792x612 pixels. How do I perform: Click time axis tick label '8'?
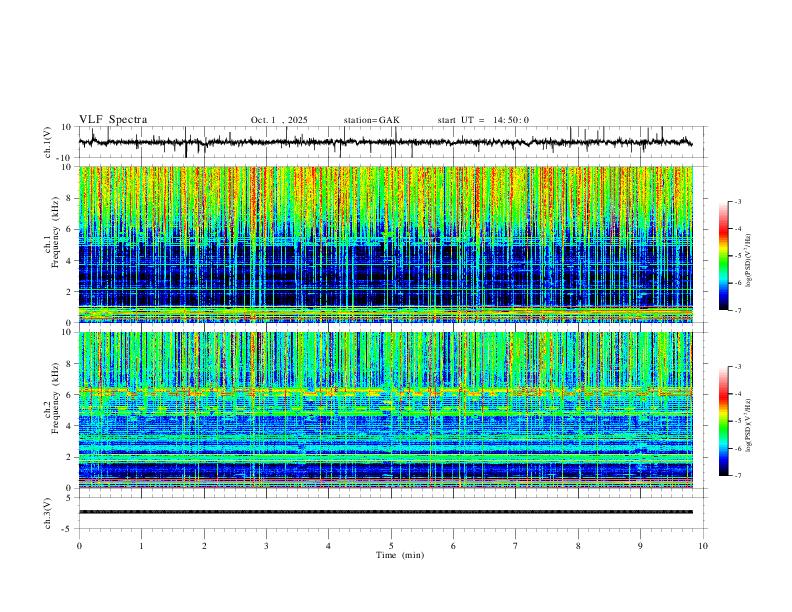click(578, 546)
